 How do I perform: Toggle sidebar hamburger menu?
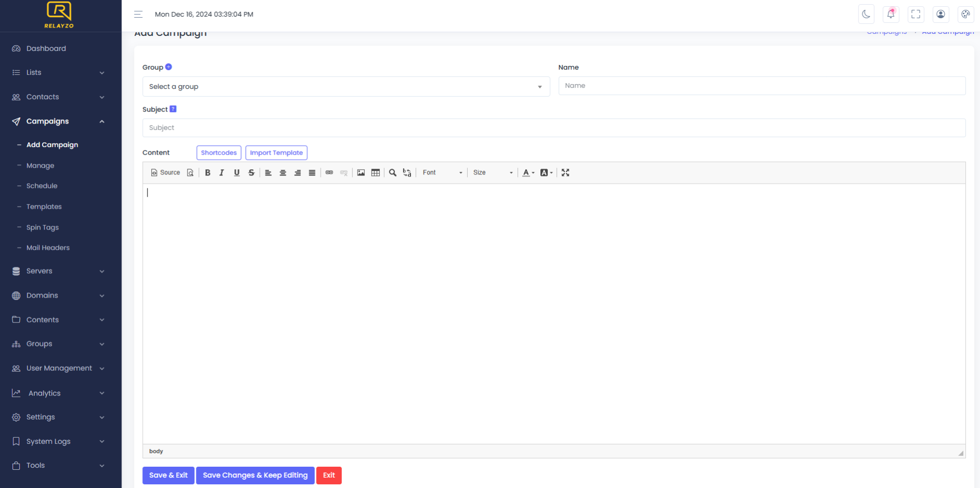pos(138,14)
